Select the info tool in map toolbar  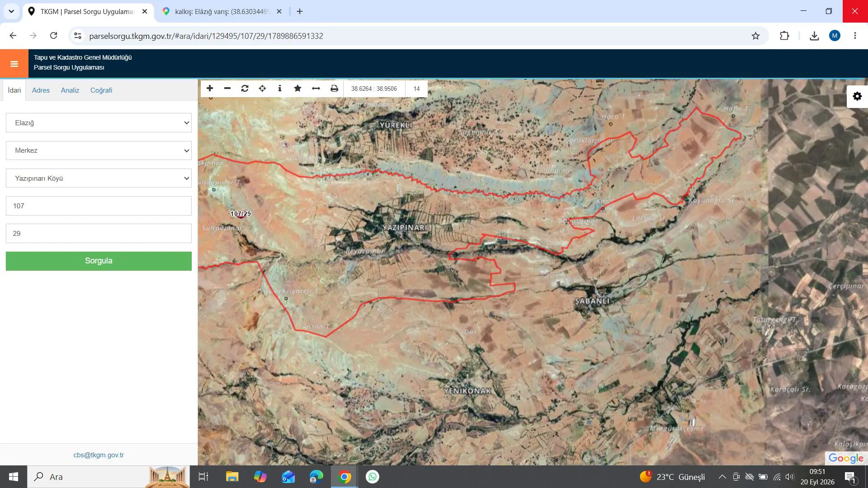pos(280,89)
